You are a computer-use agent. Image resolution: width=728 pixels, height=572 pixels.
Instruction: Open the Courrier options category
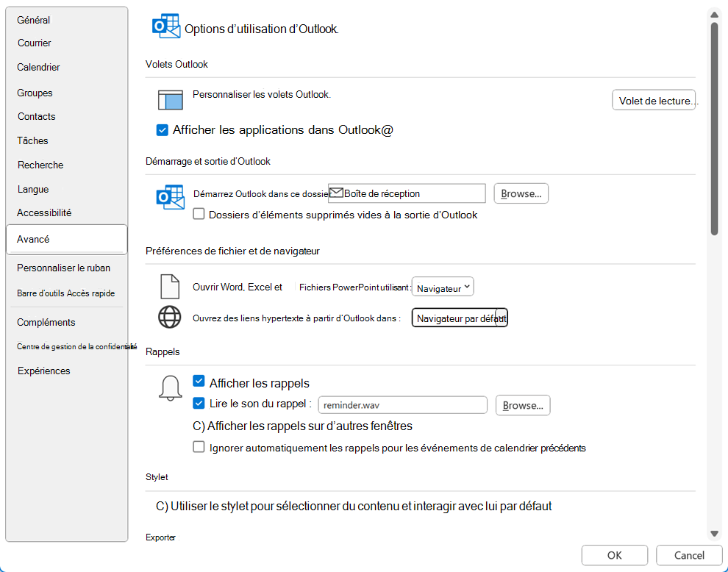tap(35, 43)
